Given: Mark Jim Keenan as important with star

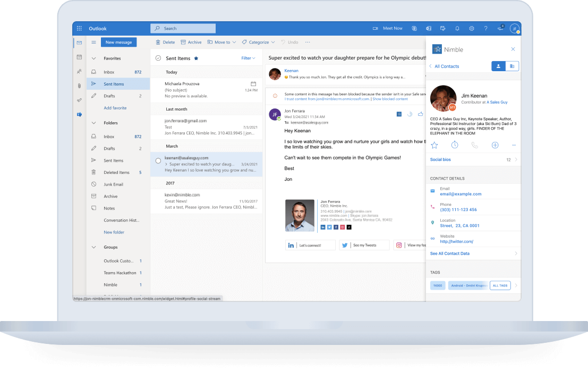Looking at the screenshot, I should pos(434,145).
